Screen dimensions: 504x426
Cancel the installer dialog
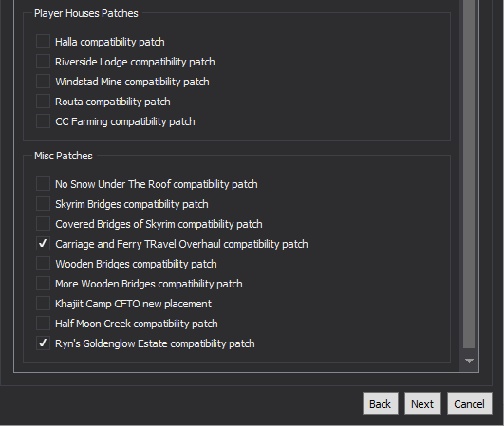470,403
